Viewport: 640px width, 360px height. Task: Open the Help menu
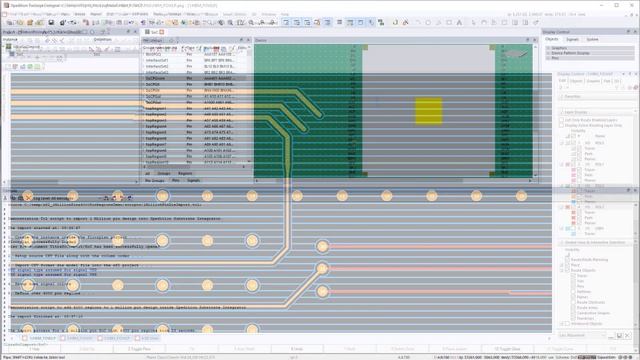pyautogui.click(x=285, y=14)
